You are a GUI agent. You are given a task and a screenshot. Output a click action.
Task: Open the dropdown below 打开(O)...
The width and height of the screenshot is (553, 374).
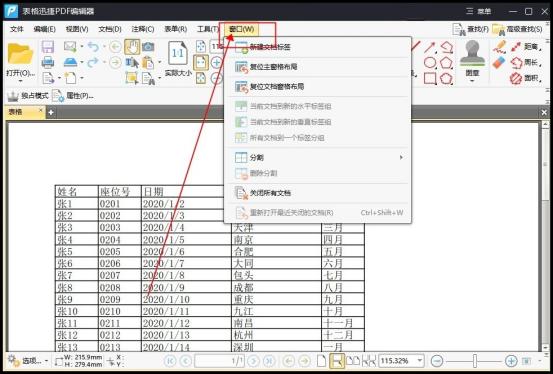tap(20, 81)
